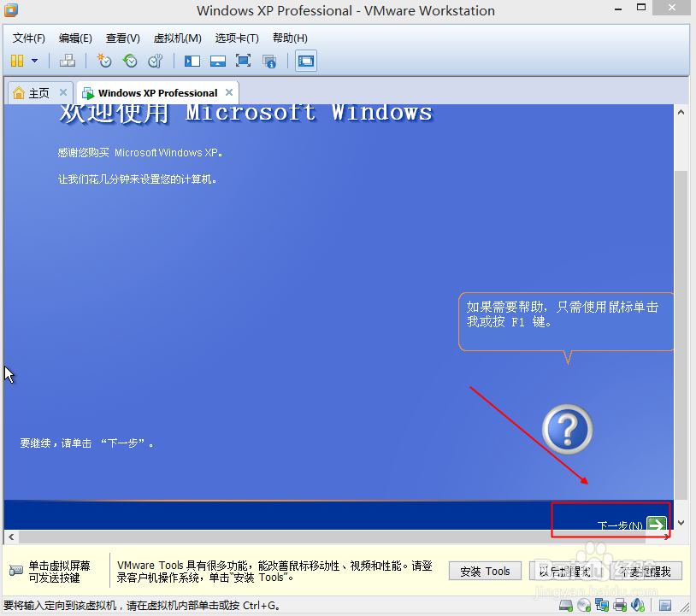Click the Send Ctrl+Alt+Del toolbar icon
Screen dimensions: 696x616
coord(68,61)
